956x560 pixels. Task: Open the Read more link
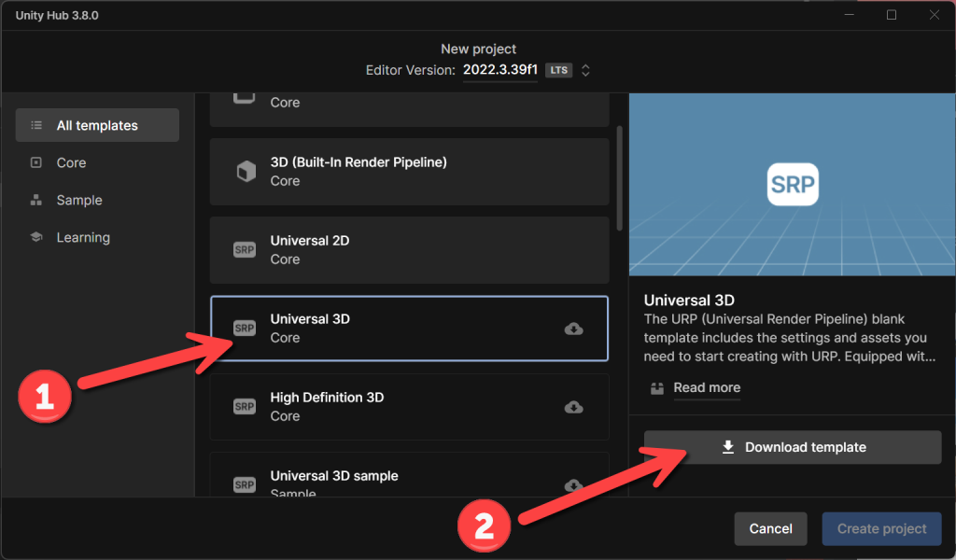[707, 387]
